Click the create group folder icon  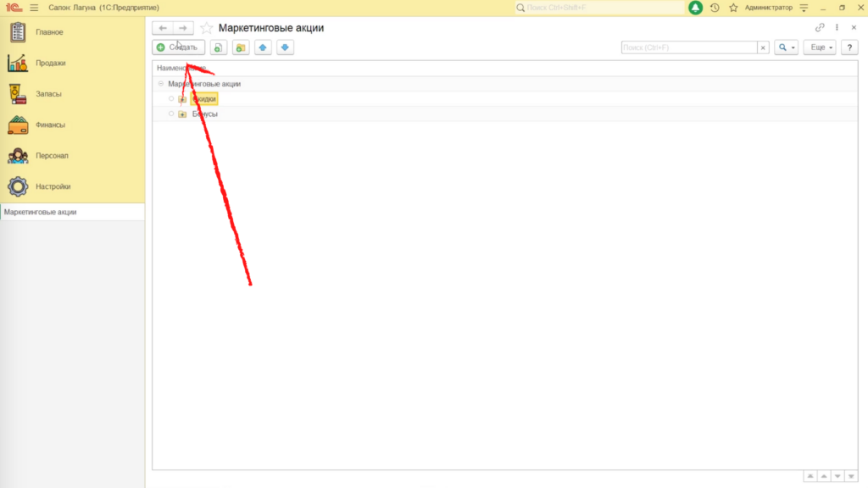241,47
